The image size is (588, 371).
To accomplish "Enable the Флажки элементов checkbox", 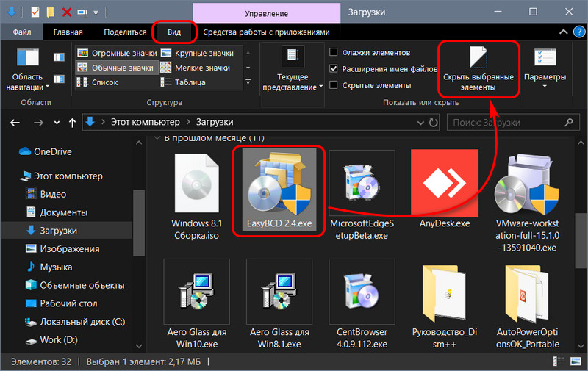I will coord(334,52).
